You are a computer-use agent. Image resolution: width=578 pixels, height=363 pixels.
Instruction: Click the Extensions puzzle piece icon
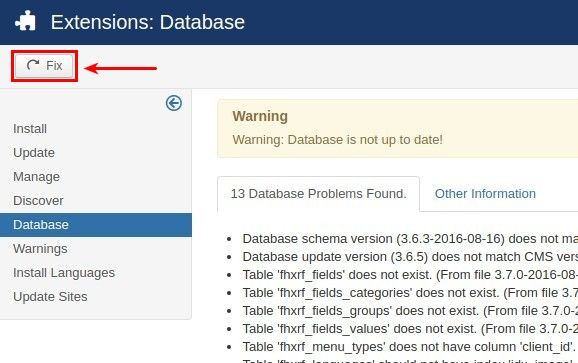(x=25, y=21)
